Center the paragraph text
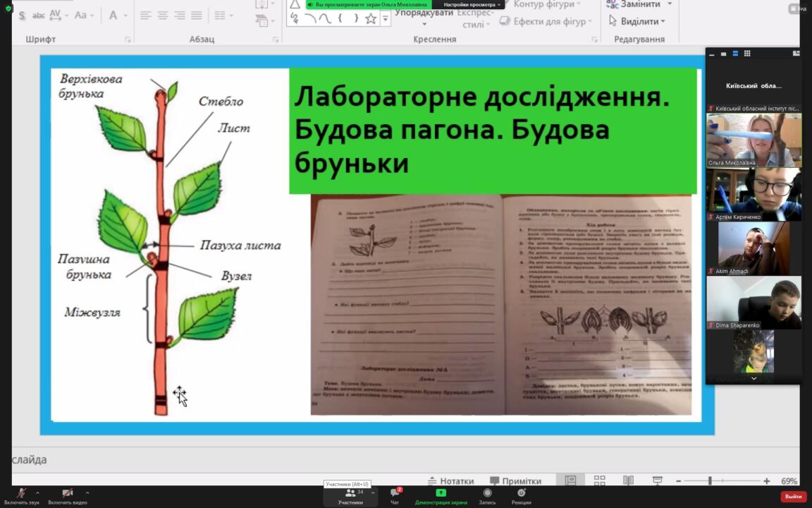Image resolution: width=812 pixels, height=508 pixels. [163, 16]
